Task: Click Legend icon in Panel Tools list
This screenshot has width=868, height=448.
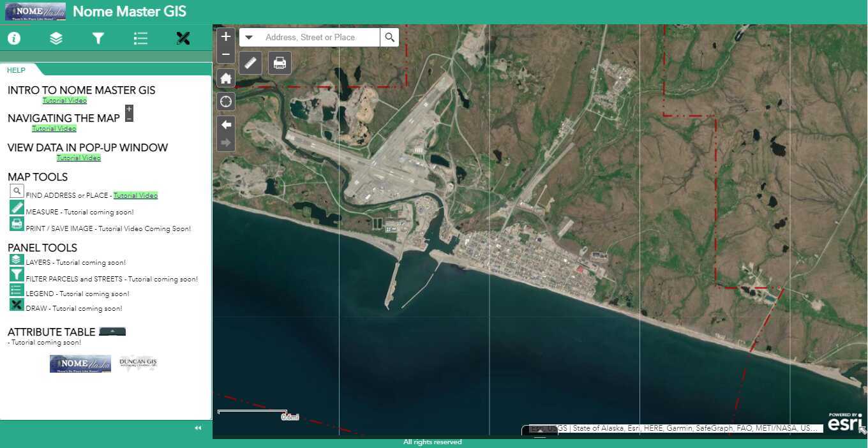Action: pos(17,290)
